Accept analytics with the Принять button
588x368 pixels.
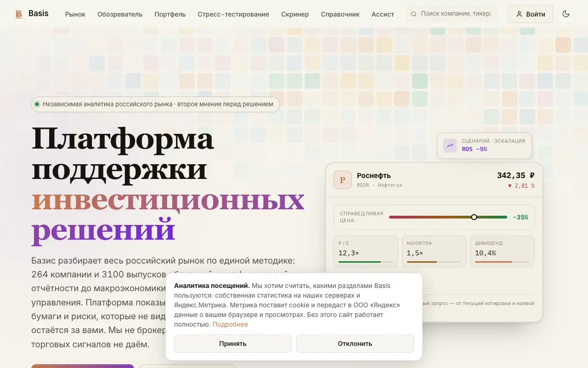pos(233,344)
